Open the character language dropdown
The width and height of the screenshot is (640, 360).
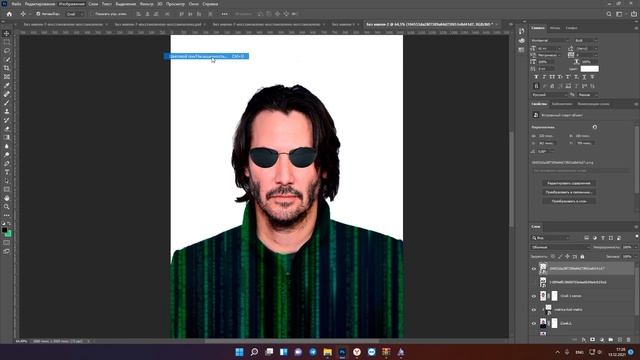[x=549, y=94]
